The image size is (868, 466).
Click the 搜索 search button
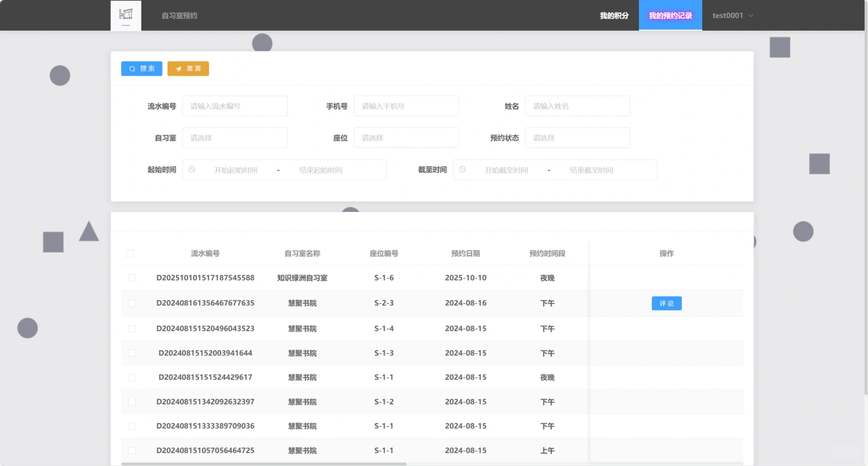tap(141, 68)
